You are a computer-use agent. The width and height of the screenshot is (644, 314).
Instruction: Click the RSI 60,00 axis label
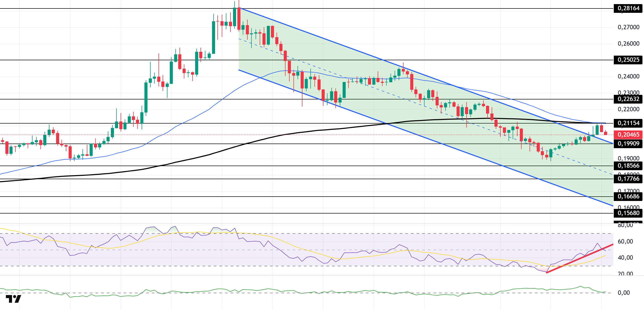(x=625, y=241)
